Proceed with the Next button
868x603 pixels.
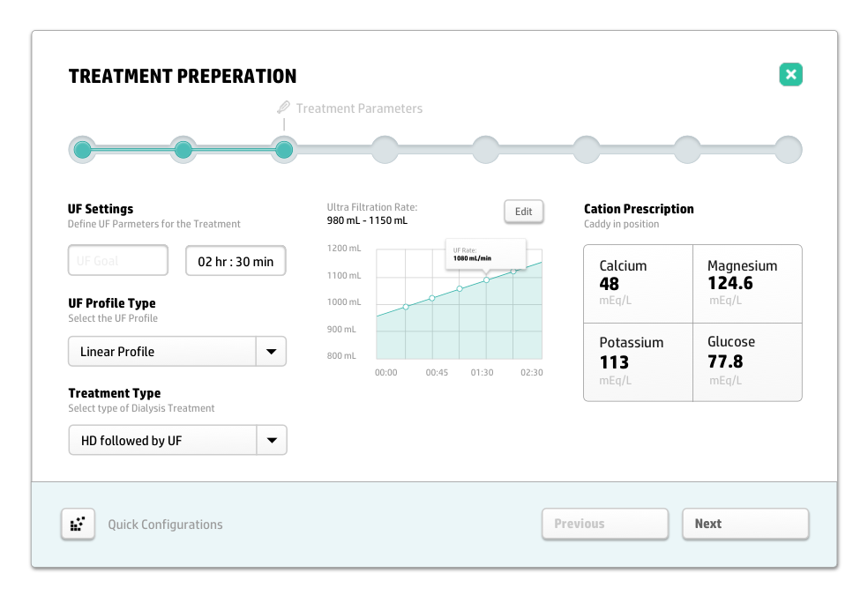coord(745,524)
